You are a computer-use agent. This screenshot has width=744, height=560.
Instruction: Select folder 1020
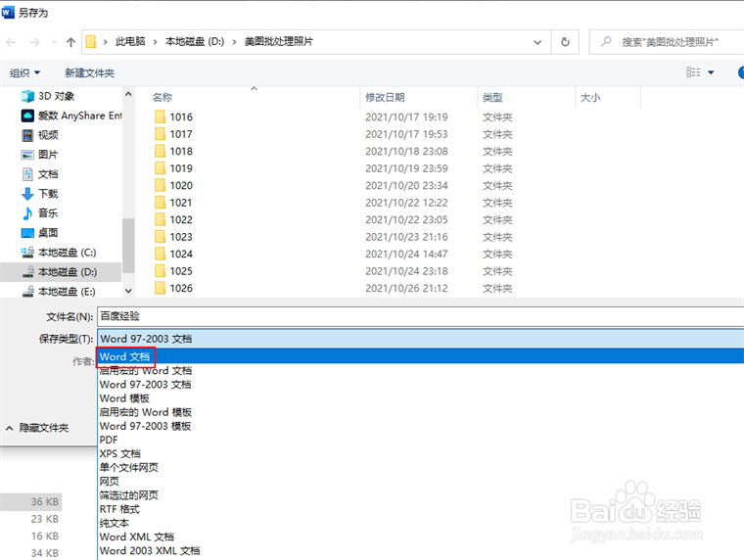[173, 185]
